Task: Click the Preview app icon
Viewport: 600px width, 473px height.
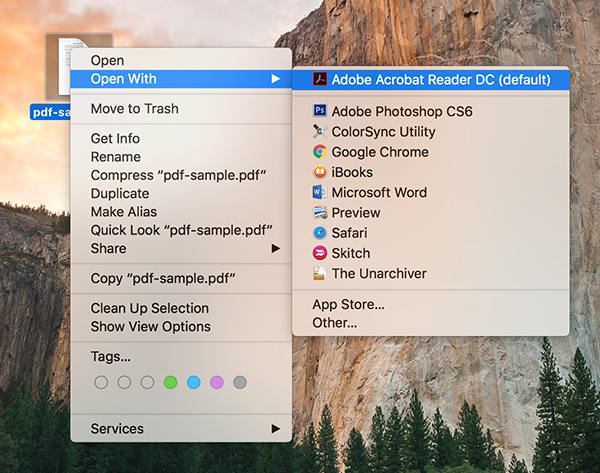Action: [320, 212]
